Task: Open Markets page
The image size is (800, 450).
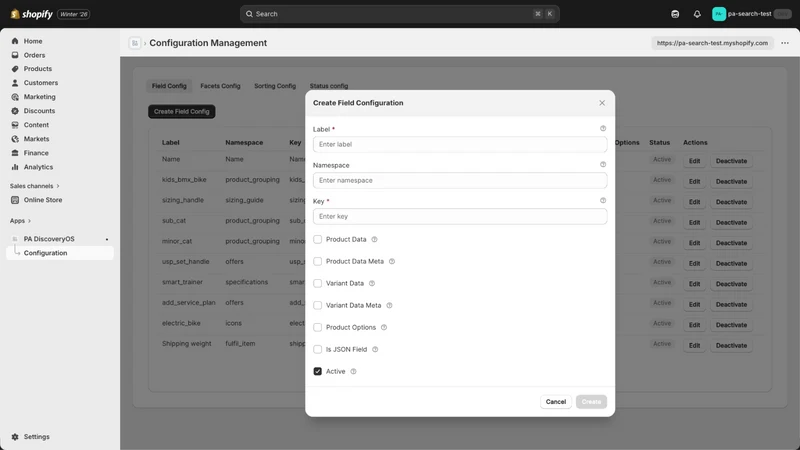Action: [36, 139]
